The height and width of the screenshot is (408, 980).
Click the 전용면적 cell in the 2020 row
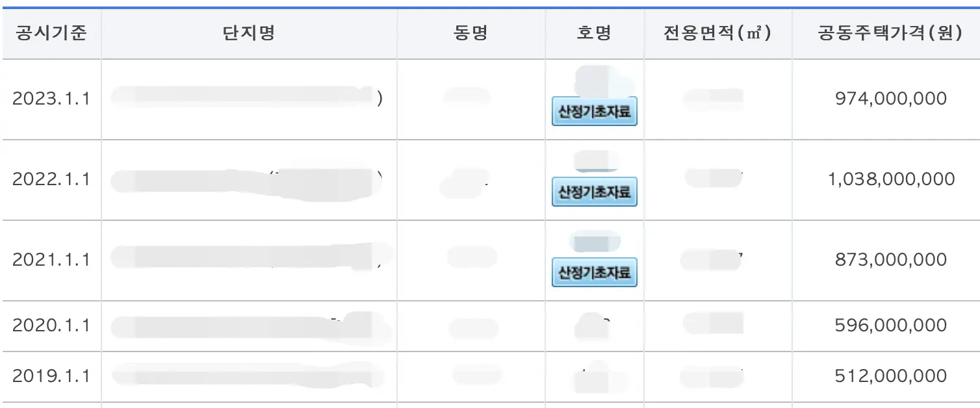(x=717, y=325)
